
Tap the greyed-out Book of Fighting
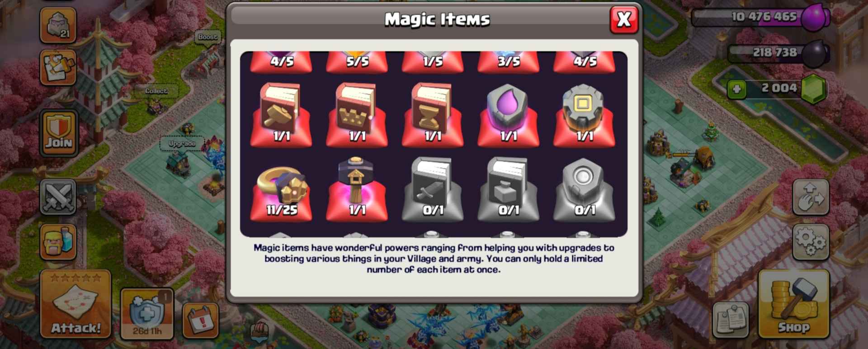pos(433,189)
